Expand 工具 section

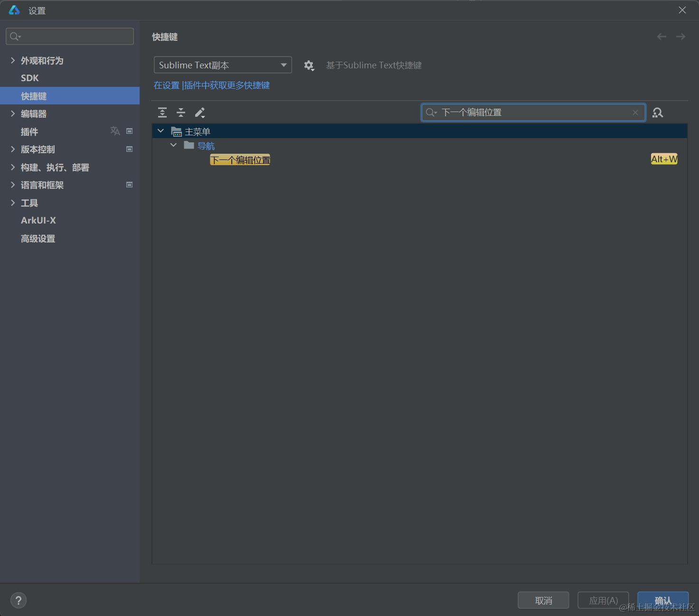[13, 203]
